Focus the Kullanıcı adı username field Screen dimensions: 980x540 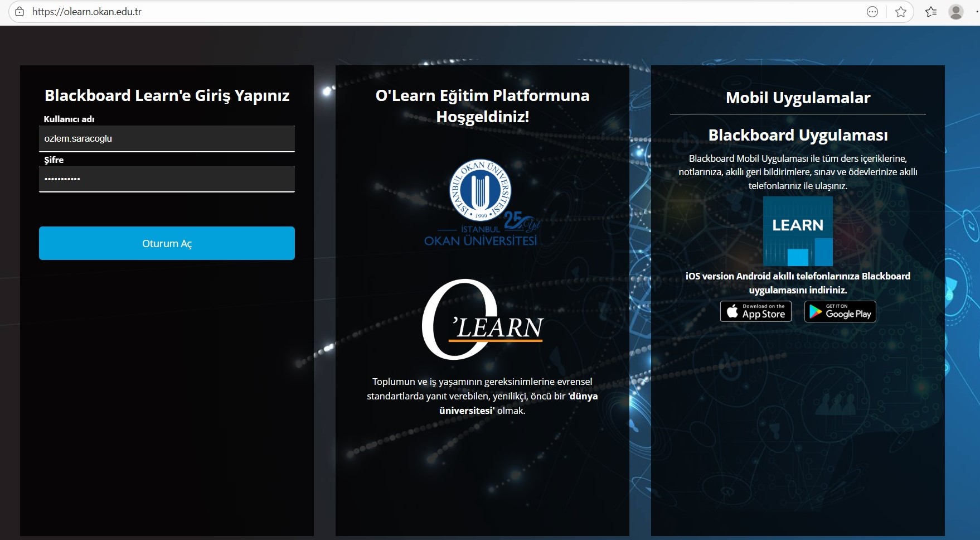pos(167,138)
